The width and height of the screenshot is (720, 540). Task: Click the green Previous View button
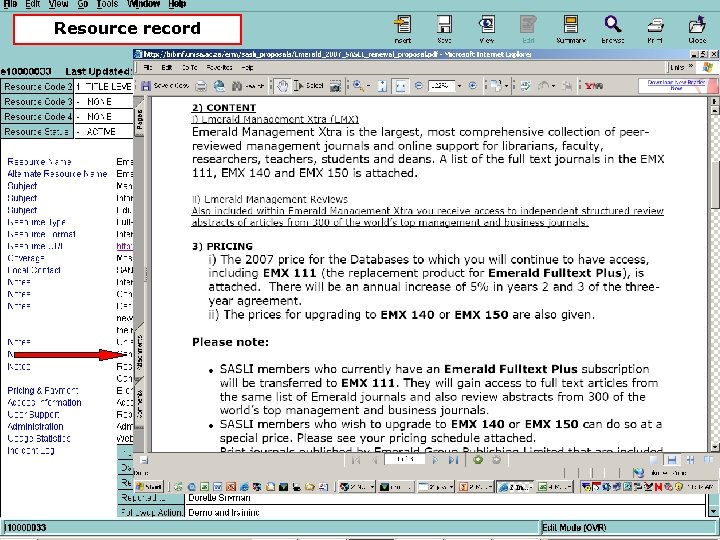[x=478, y=460]
